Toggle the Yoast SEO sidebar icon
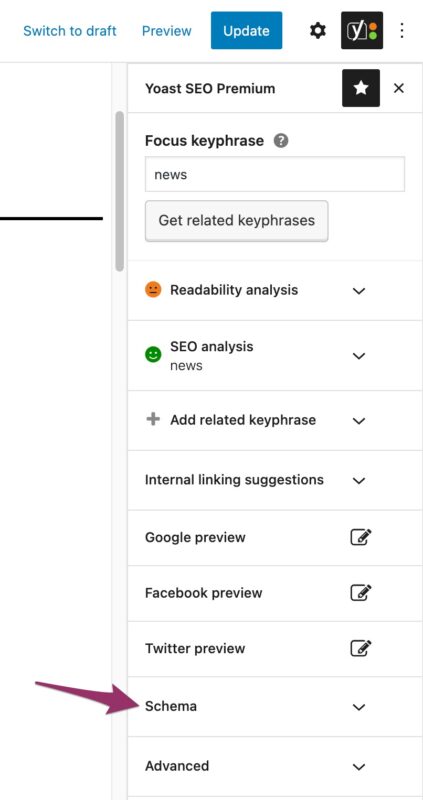This screenshot has width=423, height=800. coord(362,31)
